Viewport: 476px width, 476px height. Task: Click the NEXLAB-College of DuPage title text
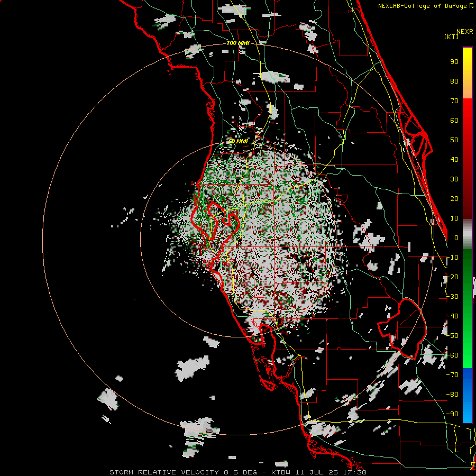pos(425,6)
